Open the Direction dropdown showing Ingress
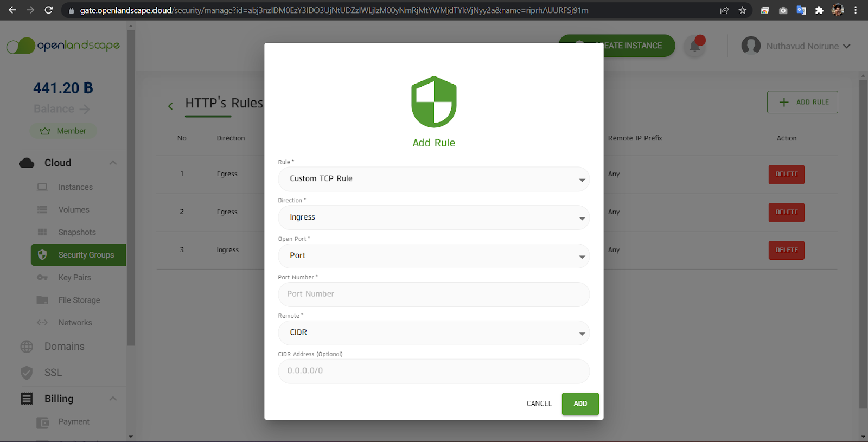This screenshot has width=868, height=442. tap(433, 217)
